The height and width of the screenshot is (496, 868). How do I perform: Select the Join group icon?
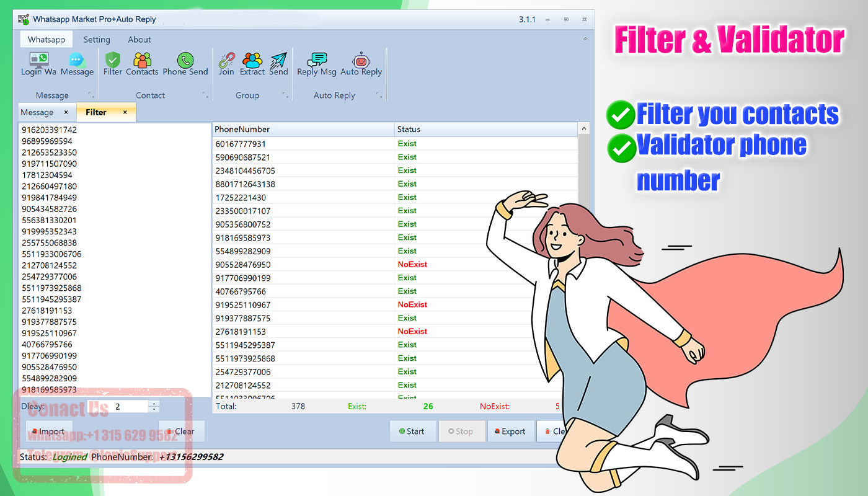tap(226, 64)
